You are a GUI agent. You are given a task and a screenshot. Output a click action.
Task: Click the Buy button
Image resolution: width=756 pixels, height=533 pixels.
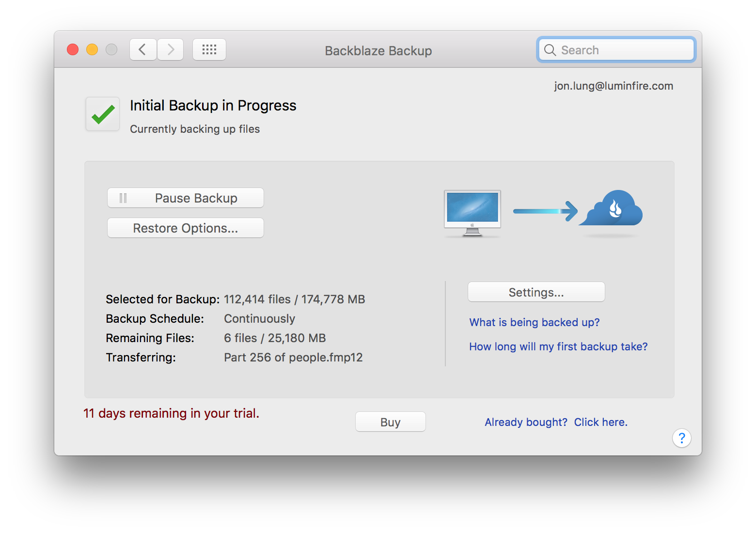pos(391,422)
